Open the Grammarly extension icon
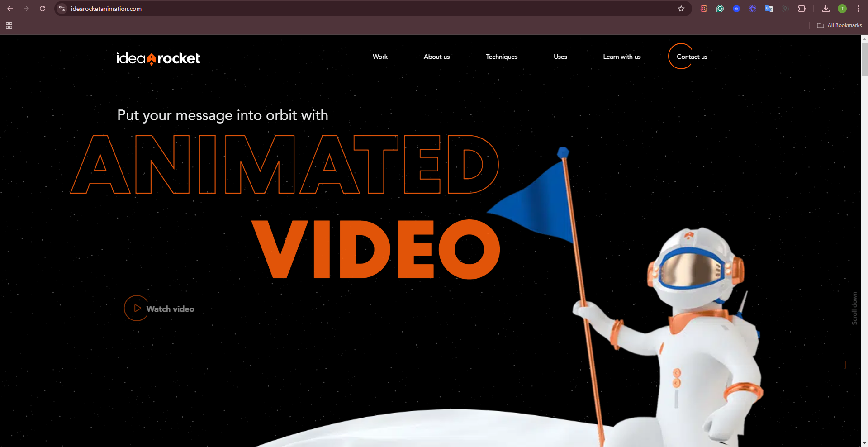Image resolution: width=868 pixels, height=447 pixels. click(x=720, y=9)
